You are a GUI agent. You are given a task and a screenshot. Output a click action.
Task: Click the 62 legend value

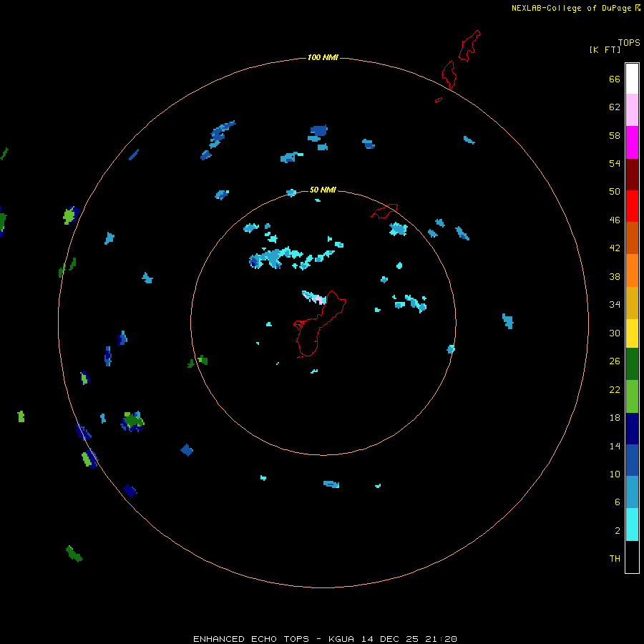[615, 107]
